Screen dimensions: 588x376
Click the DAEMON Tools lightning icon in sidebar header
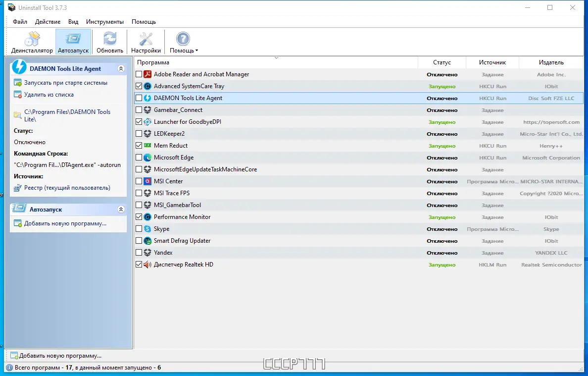click(19, 67)
